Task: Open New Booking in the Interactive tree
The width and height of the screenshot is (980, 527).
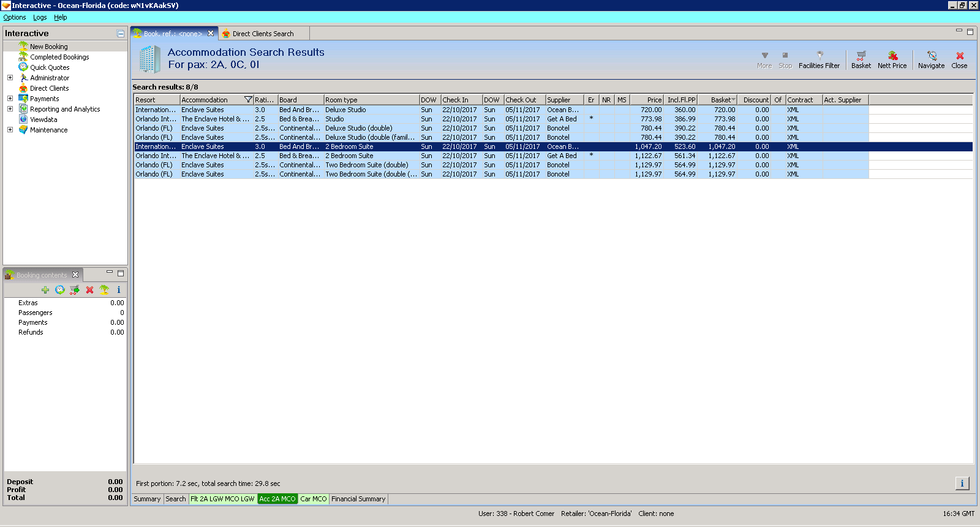Action: (x=48, y=47)
